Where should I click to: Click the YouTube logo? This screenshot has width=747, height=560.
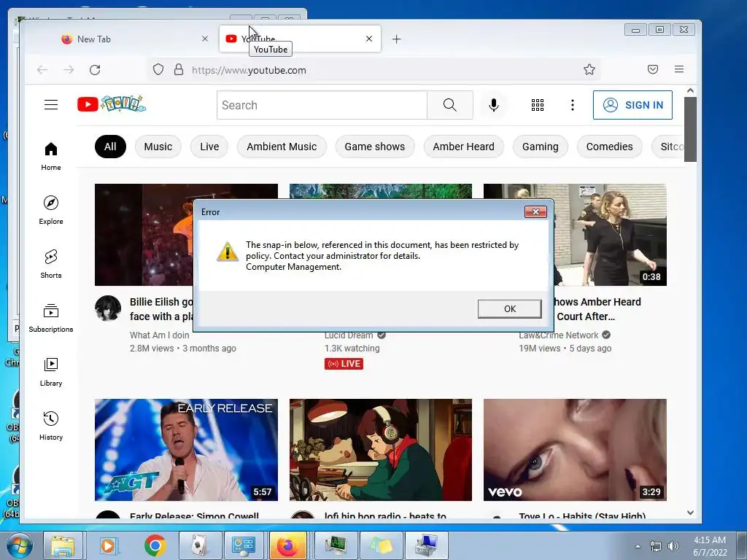tap(112, 104)
